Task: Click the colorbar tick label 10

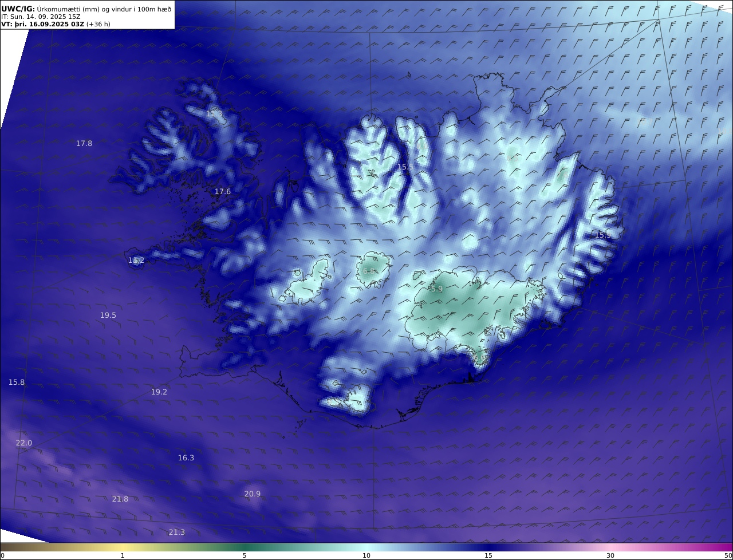Action: [x=366, y=555]
